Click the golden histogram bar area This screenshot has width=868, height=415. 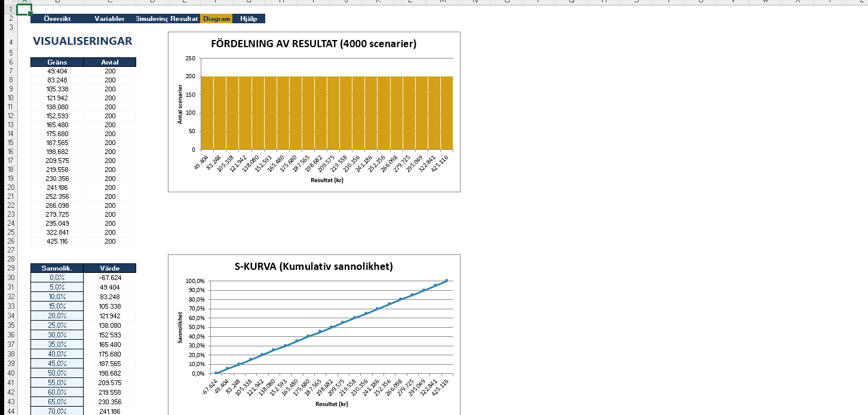(x=326, y=113)
